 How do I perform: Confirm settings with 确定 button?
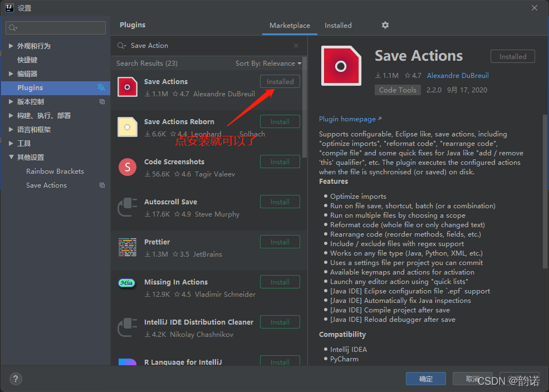click(426, 379)
